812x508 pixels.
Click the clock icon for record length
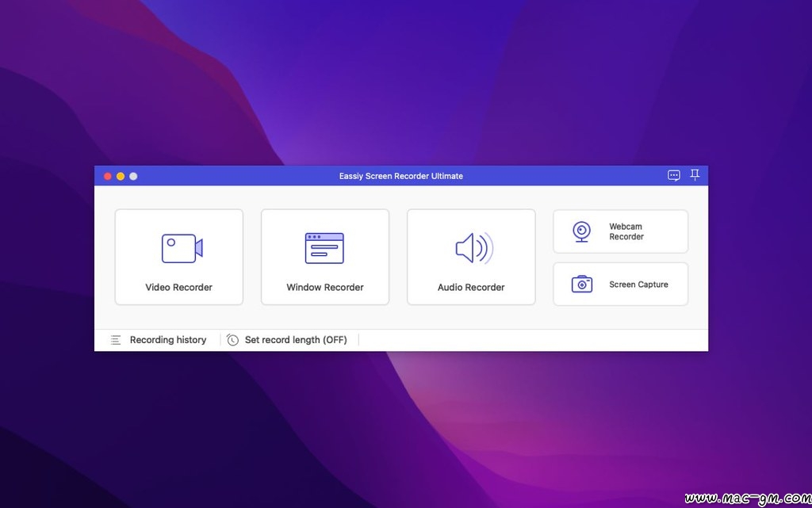[232, 340]
